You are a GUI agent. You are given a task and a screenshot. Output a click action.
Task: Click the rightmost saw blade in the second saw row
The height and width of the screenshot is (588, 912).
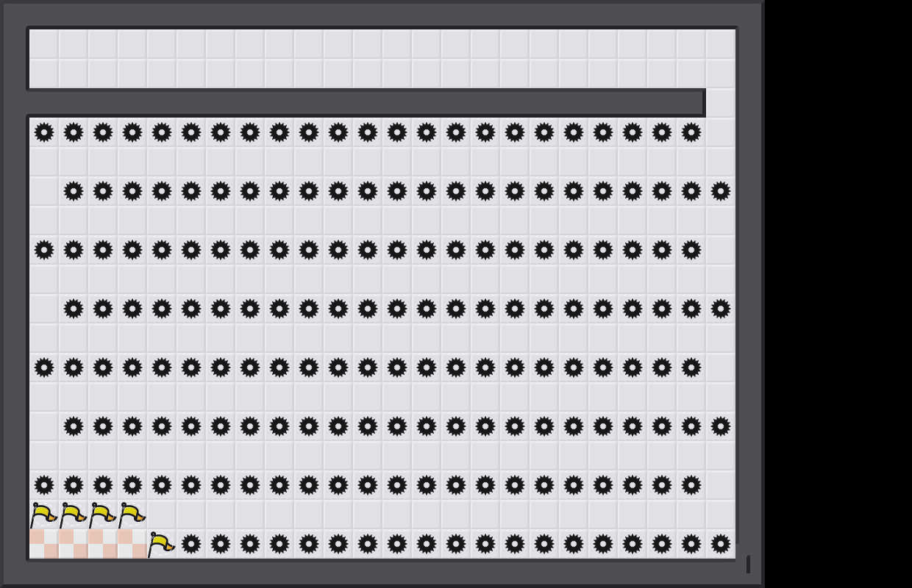pyautogui.click(x=721, y=191)
